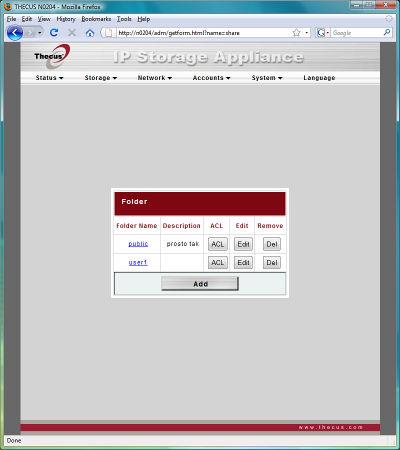Expand the Storage dropdown menu
This screenshot has height=450, width=400.
click(100, 78)
